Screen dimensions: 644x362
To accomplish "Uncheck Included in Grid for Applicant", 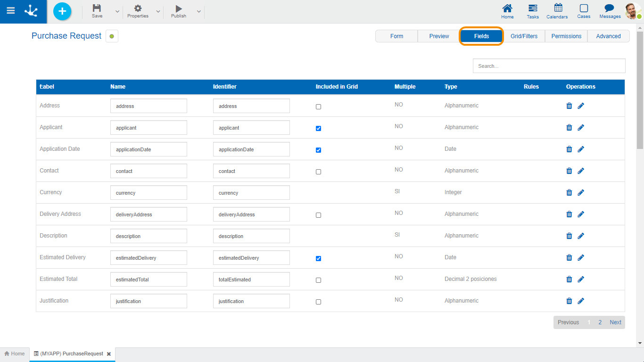I will coord(318,129).
